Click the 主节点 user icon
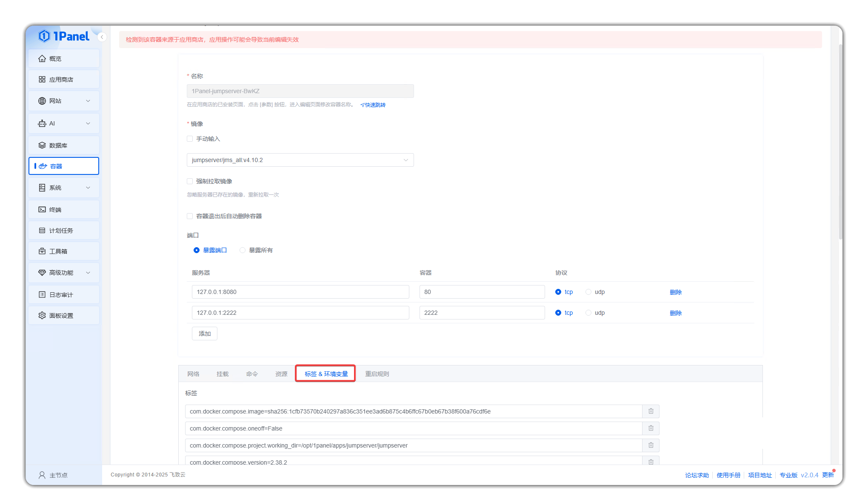Viewport: 868px width, 502px height. point(42,475)
